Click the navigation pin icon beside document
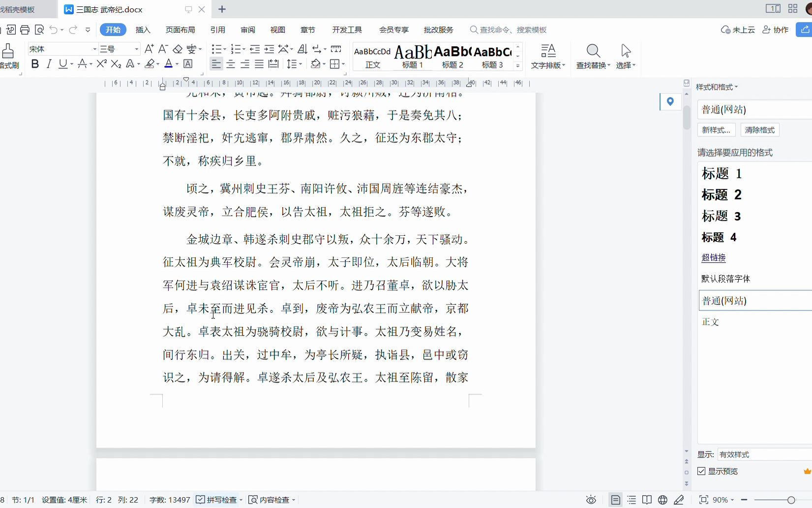812x508 pixels. point(670,102)
